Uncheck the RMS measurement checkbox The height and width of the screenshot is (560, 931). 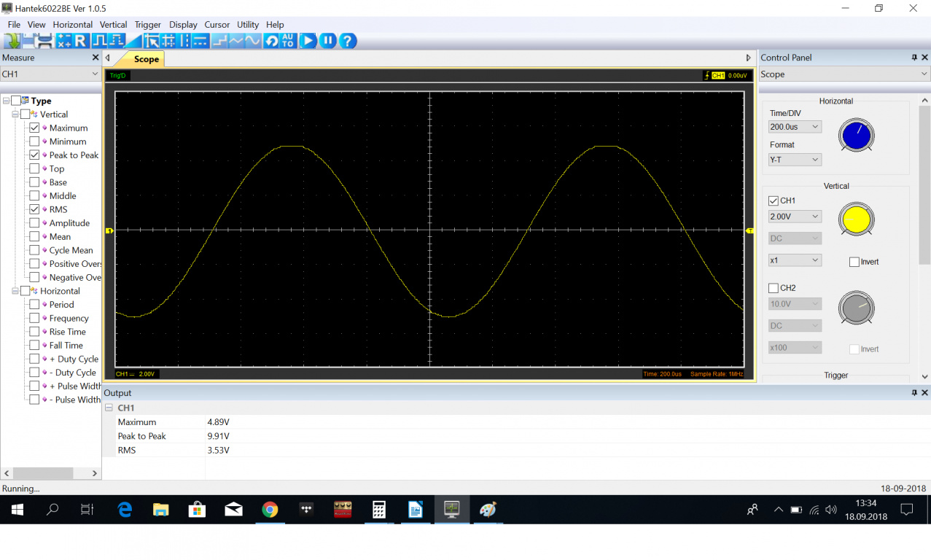pos(34,209)
